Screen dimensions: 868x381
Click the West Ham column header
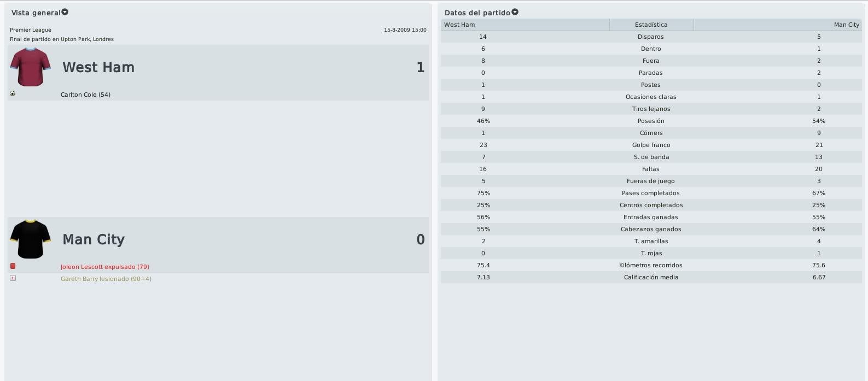pyautogui.click(x=525, y=25)
